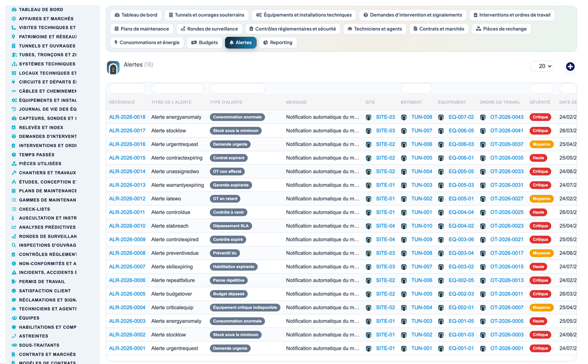The height and width of the screenshot is (364, 588).
Task: Click the tunnel logo beside Alertes heading
Action: point(113,68)
